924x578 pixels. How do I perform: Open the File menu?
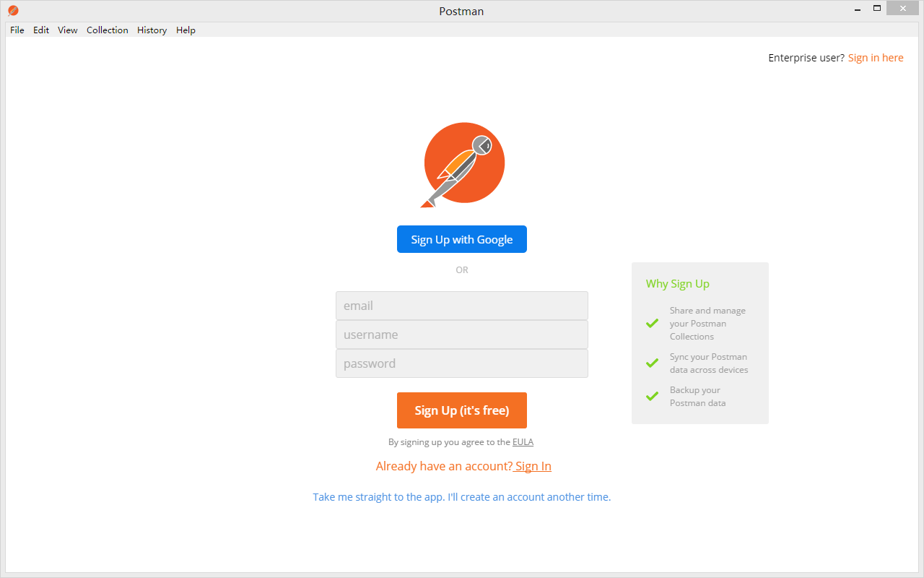pyautogui.click(x=17, y=30)
